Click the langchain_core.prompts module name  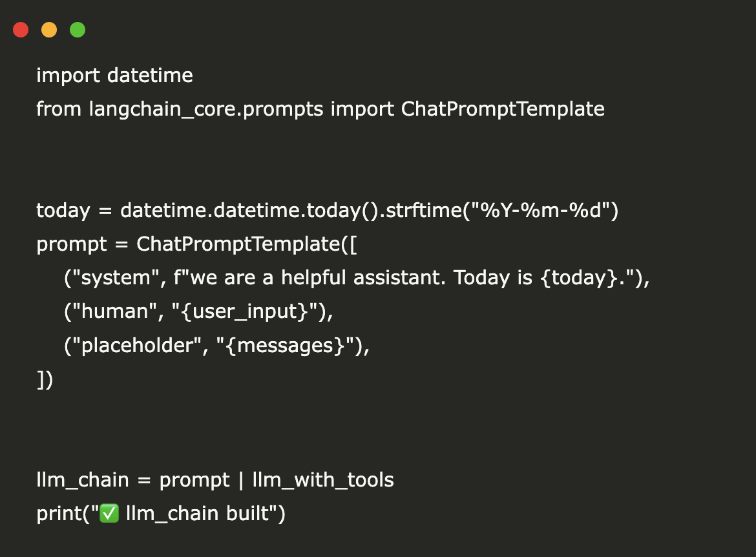pos(206,109)
